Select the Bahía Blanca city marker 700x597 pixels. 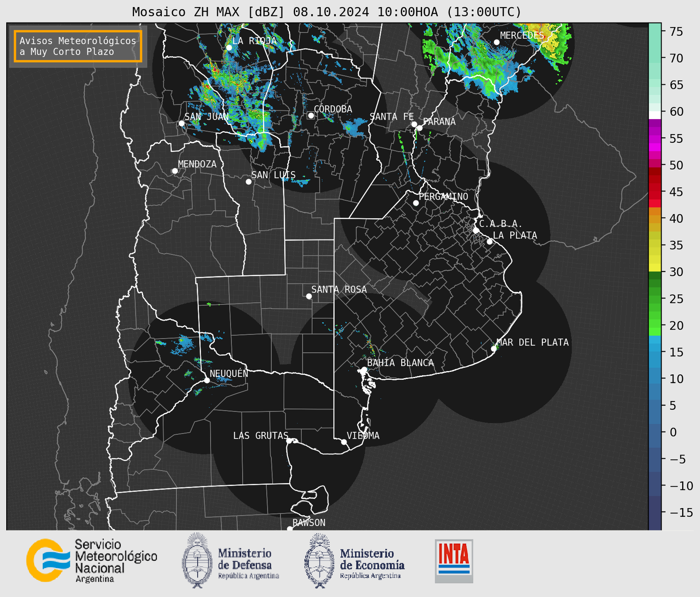click(x=364, y=369)
